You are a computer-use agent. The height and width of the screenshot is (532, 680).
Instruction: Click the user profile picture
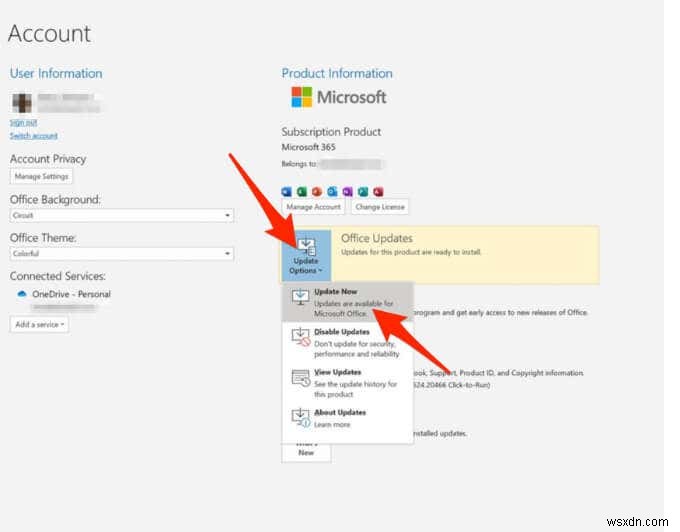(x=22, y=103)
